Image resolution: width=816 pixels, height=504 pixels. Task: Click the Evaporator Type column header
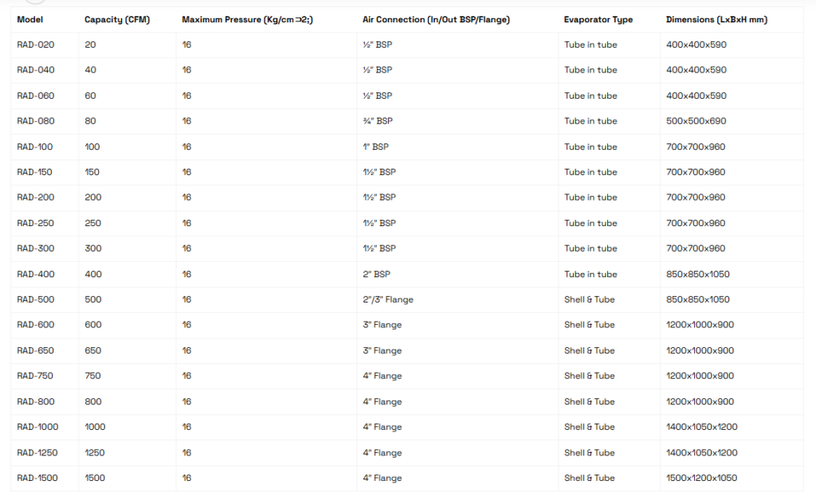tap(598, 19)
